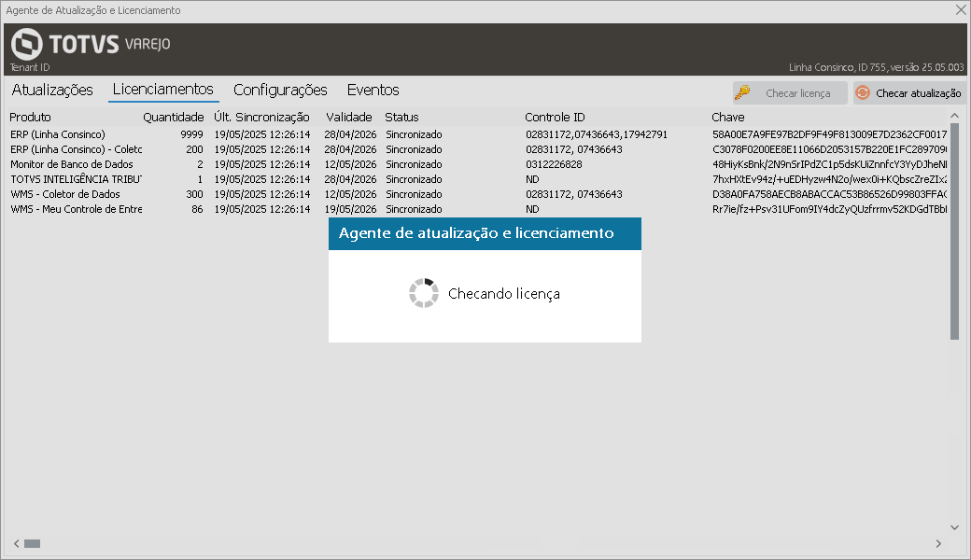This screenshot has height=560, width=971.
Task: Click the orange refresh icon on Checar atualização
Action: (x=863, y=92)
